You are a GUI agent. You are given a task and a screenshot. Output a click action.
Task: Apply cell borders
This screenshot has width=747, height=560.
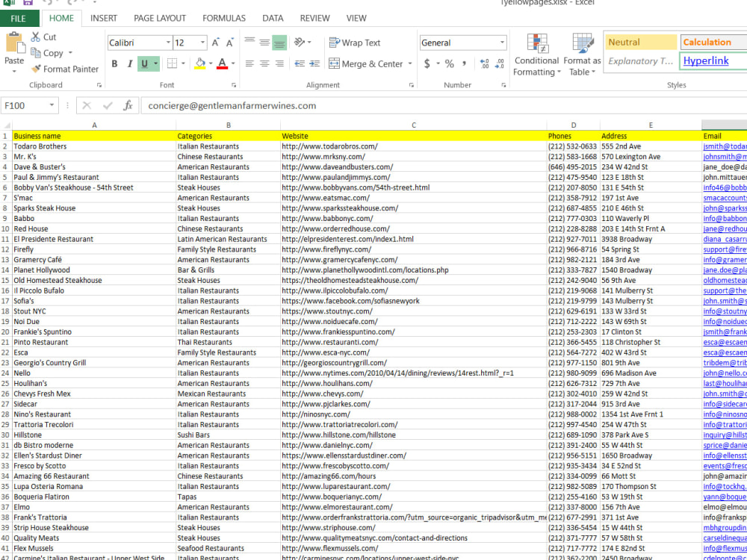coord(172,63)
